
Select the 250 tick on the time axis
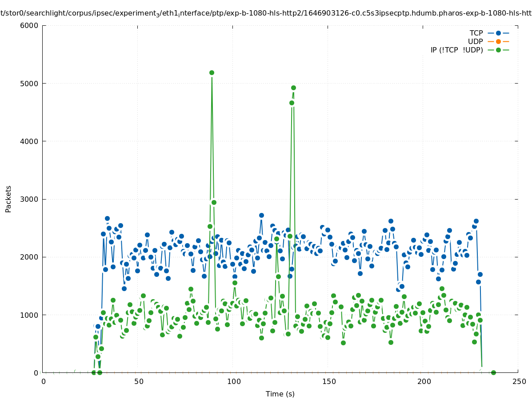click(x=519, y=381)
